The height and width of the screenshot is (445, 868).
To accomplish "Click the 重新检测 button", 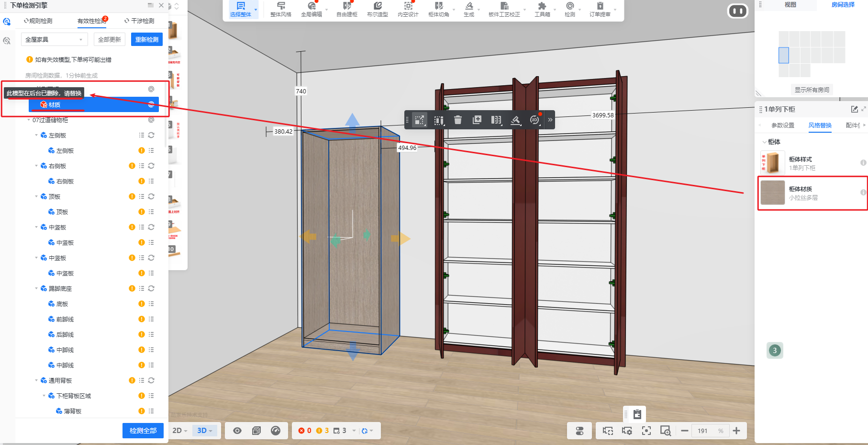I will pos(146,39).
